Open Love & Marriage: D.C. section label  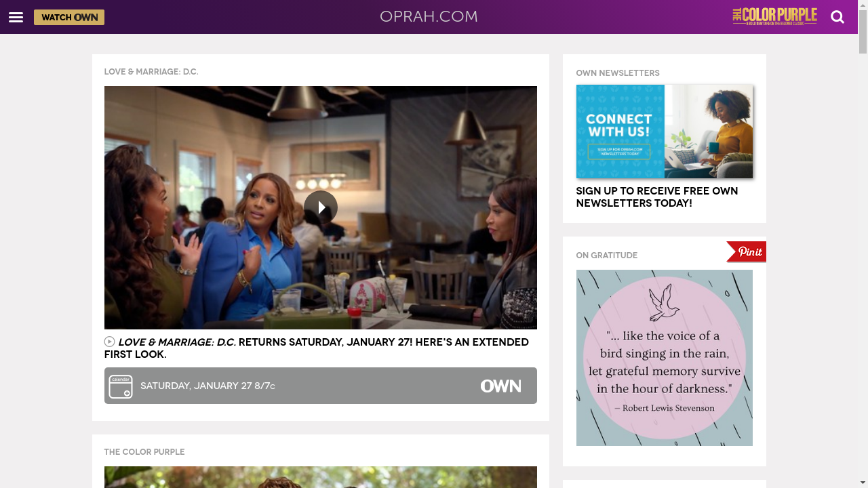(151, 72)
